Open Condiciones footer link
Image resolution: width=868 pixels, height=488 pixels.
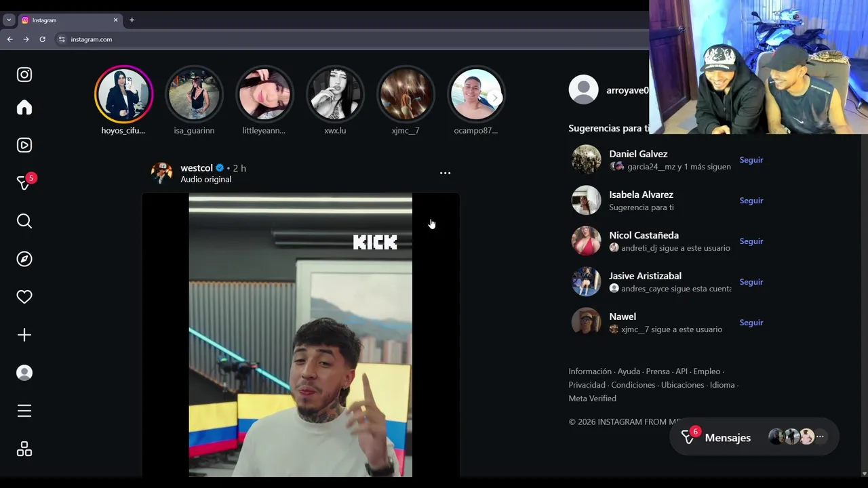click(633, 385)
